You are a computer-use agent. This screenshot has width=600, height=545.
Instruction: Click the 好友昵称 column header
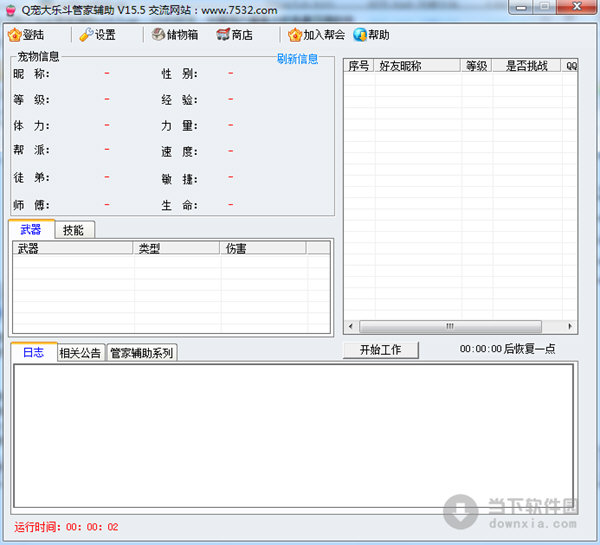pos(417,66)
